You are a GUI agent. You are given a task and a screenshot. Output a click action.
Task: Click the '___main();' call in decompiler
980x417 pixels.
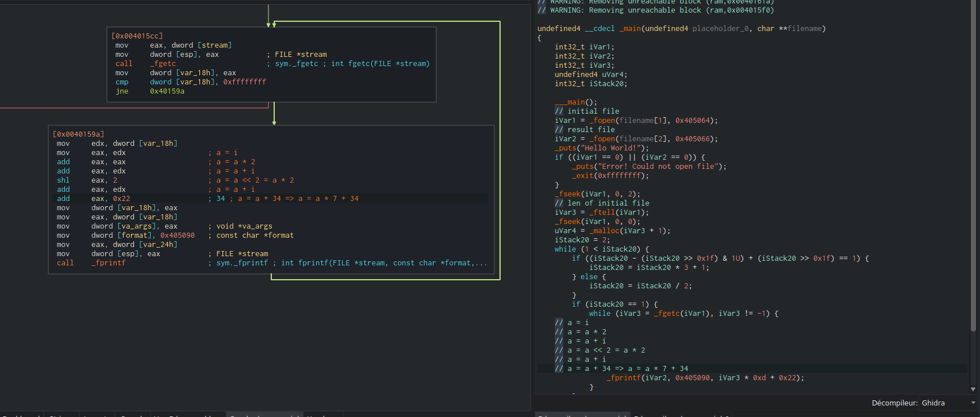(576, 102)
